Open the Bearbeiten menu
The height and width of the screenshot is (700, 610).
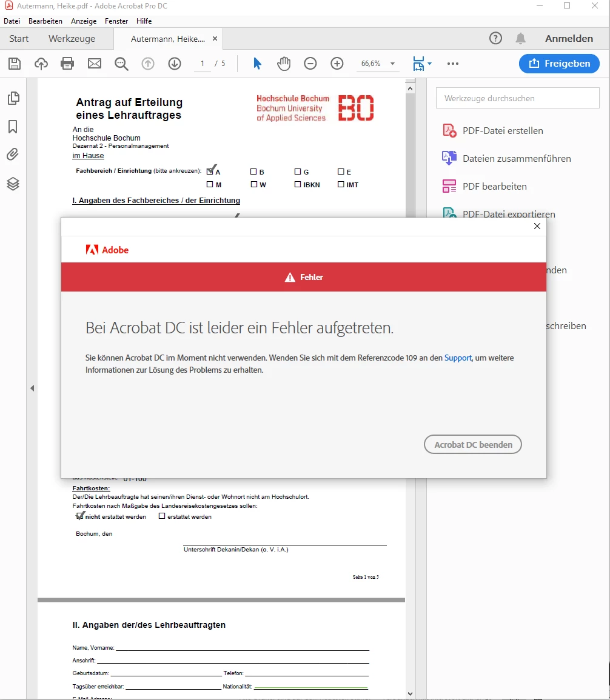click(x=45, y=21)
